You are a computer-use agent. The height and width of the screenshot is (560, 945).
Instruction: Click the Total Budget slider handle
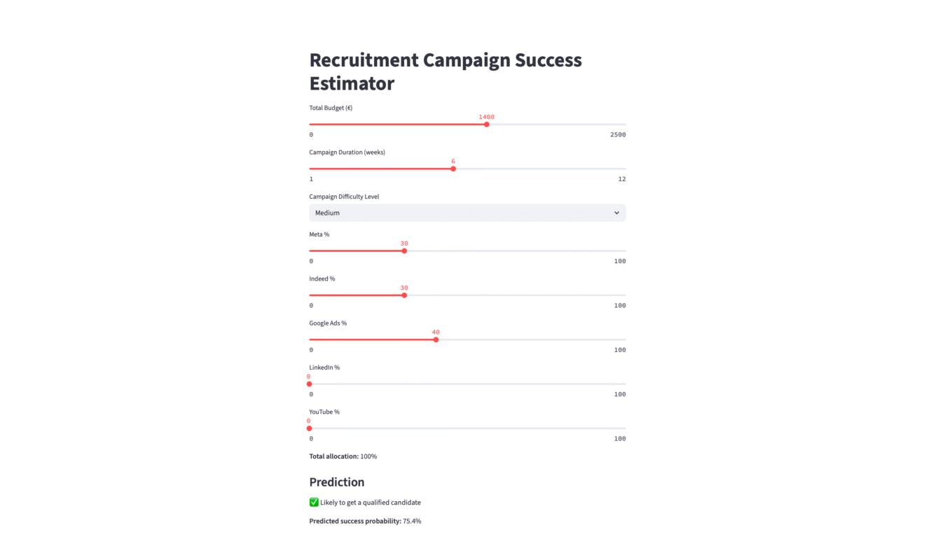click(x=487, y=125)
